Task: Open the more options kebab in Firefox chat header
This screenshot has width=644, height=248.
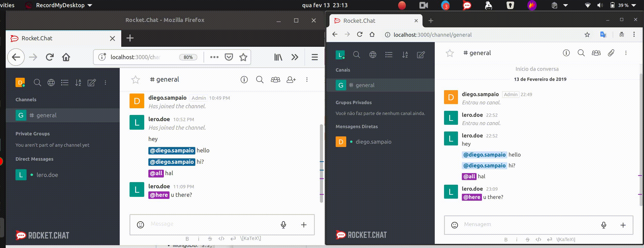Action: coord(307,80)
